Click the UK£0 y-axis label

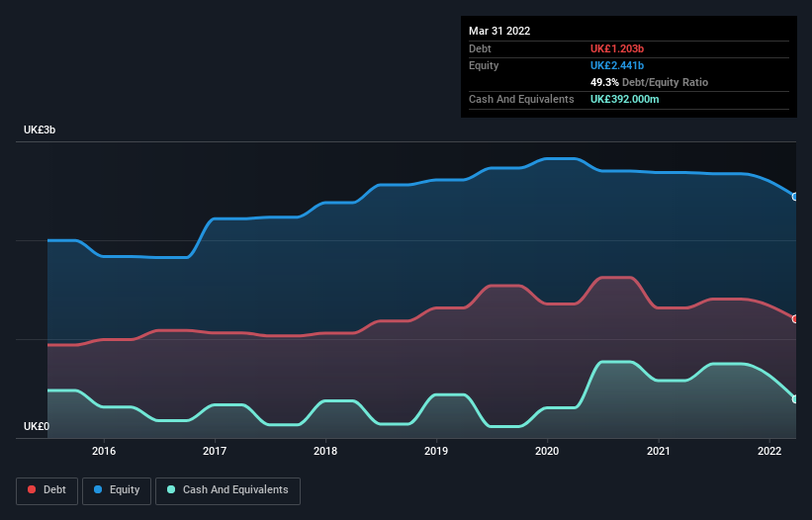tap(37, 426)
